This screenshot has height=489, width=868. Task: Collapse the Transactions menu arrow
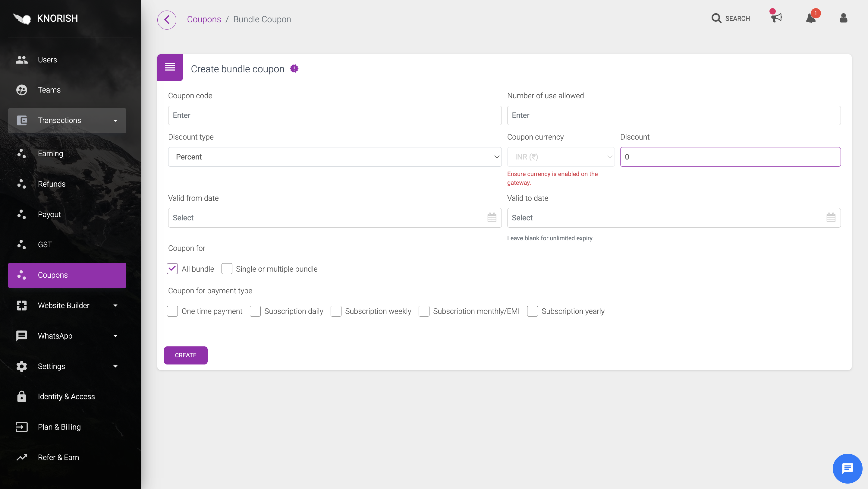tap(115, 121)
